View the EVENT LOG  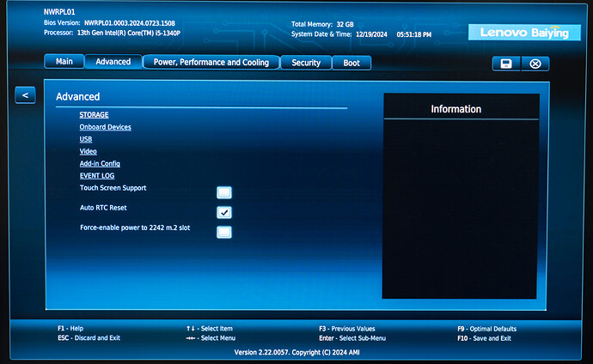(x=97, y=175)
